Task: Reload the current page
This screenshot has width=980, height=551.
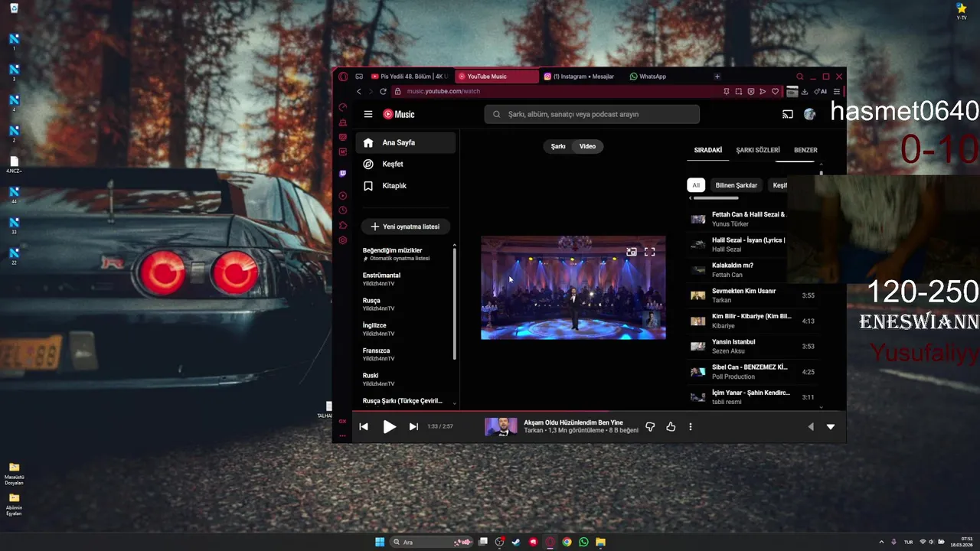Action: coord(383,91)
